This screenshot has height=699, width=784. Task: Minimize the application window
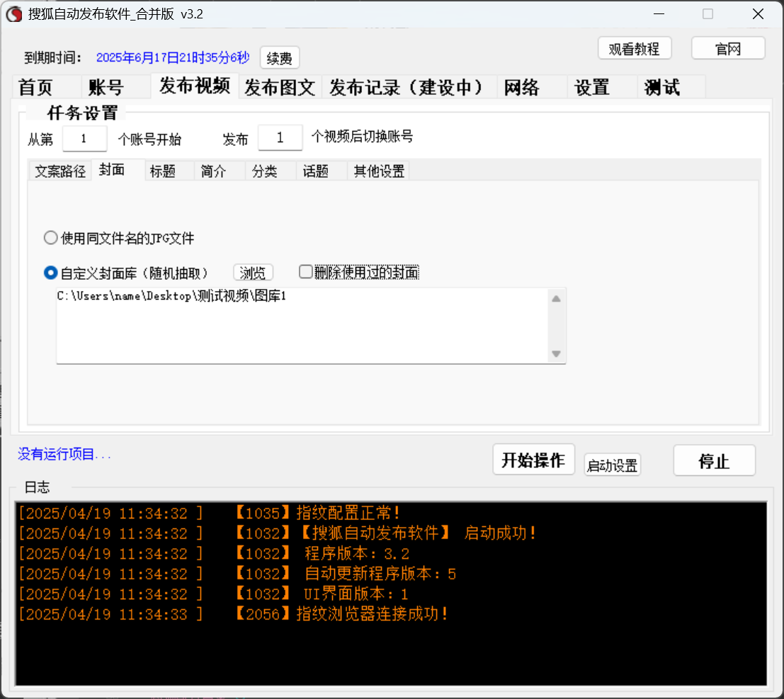659,14
